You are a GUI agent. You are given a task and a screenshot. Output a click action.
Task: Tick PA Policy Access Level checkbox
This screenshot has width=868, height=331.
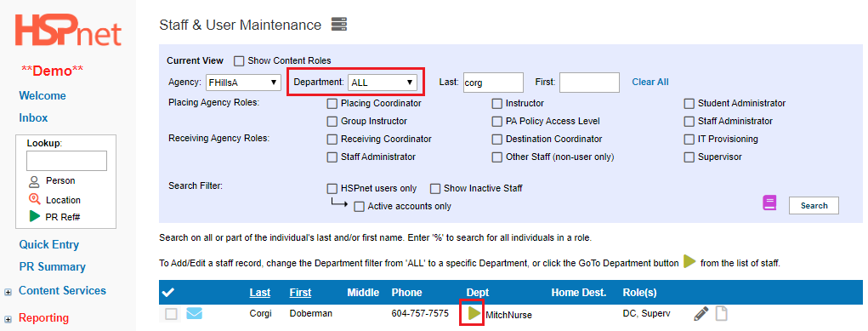496,121
